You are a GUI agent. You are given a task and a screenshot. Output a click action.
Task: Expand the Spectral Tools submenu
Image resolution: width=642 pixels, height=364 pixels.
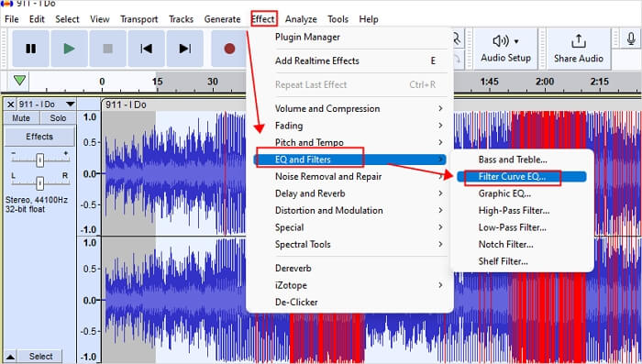(x=349, y=245)
